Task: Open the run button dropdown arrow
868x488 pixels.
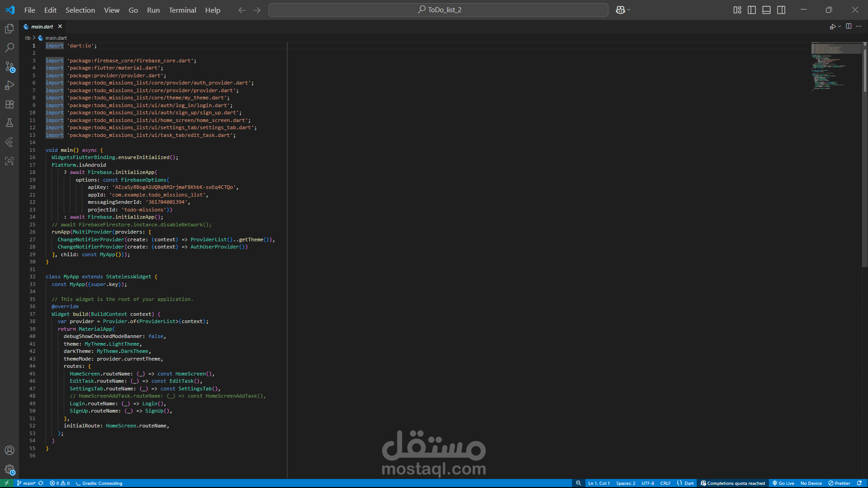Action: [x=840, y=26]
